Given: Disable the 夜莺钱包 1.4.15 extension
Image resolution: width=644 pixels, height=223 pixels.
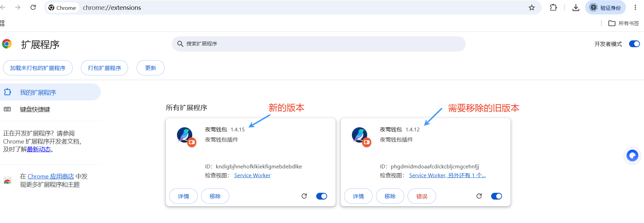Looking at the screenshot, I should pos(321,196).
